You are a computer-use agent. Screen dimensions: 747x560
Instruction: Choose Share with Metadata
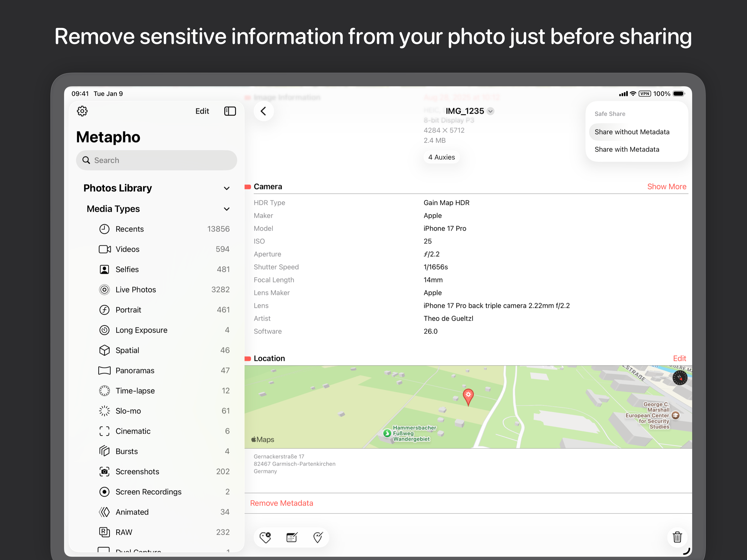[637, 149]
